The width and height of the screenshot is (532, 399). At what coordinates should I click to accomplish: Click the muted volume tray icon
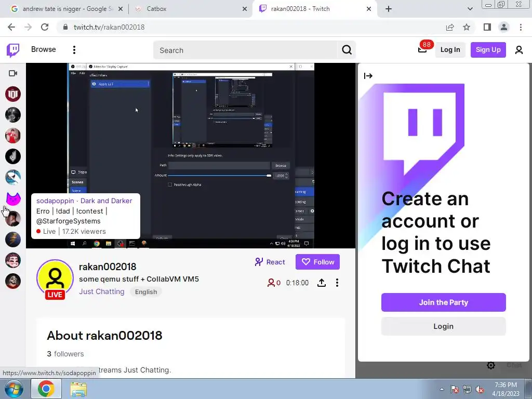click(x=480, y=390)
